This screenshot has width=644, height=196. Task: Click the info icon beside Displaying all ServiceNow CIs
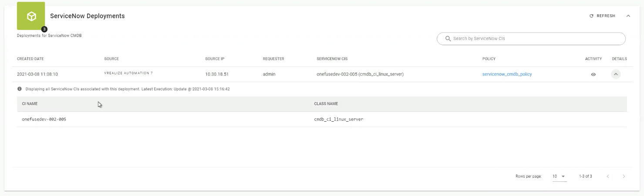(x=20, y=89)
